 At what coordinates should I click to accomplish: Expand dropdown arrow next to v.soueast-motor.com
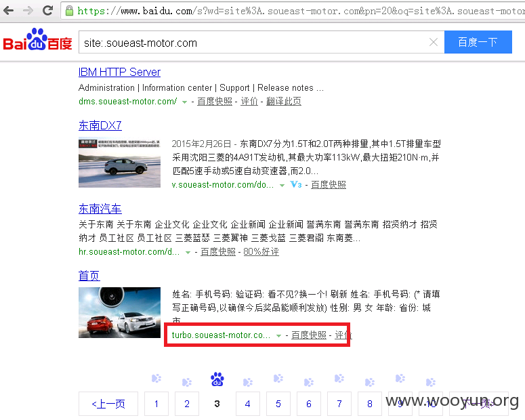point(282,185)
